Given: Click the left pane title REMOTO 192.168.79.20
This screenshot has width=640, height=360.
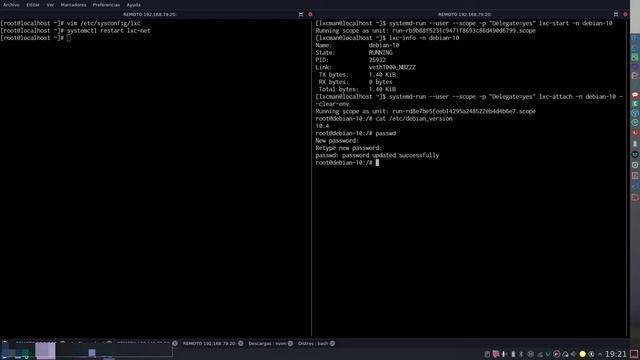Looking at the screenshot, I should [x=149, y=14].
